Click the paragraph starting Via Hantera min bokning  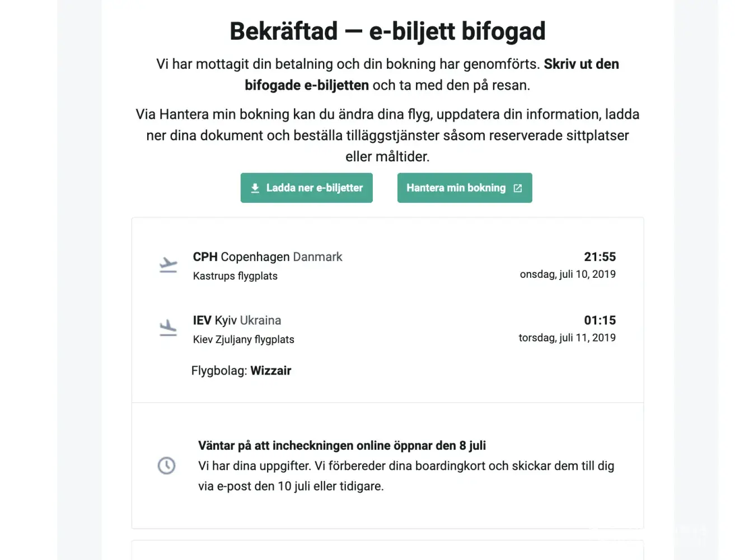pyautogui.click(x=387, y=136)
